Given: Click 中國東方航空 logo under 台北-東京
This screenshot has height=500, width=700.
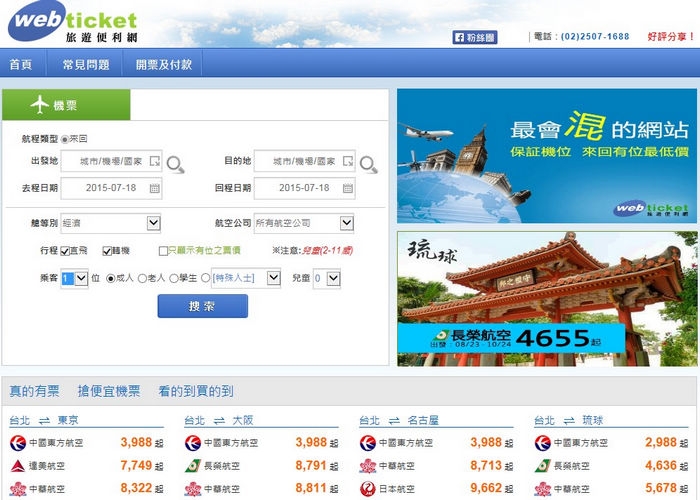Looking at the screenshot, I should click(18, 443).
